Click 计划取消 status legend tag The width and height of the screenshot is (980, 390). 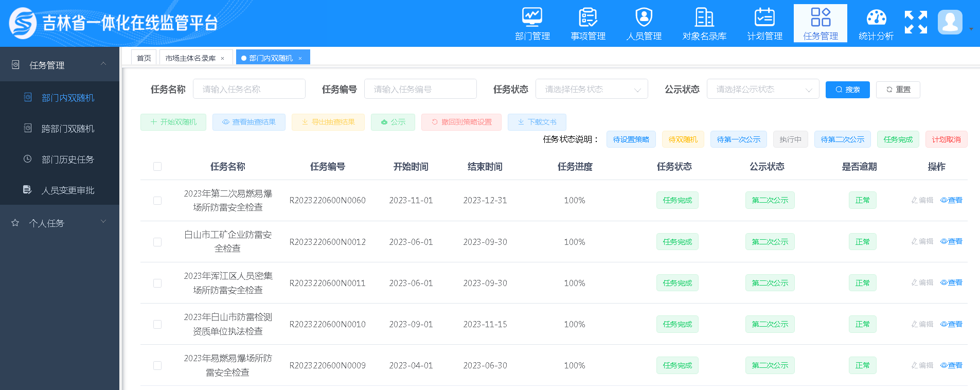947,139
